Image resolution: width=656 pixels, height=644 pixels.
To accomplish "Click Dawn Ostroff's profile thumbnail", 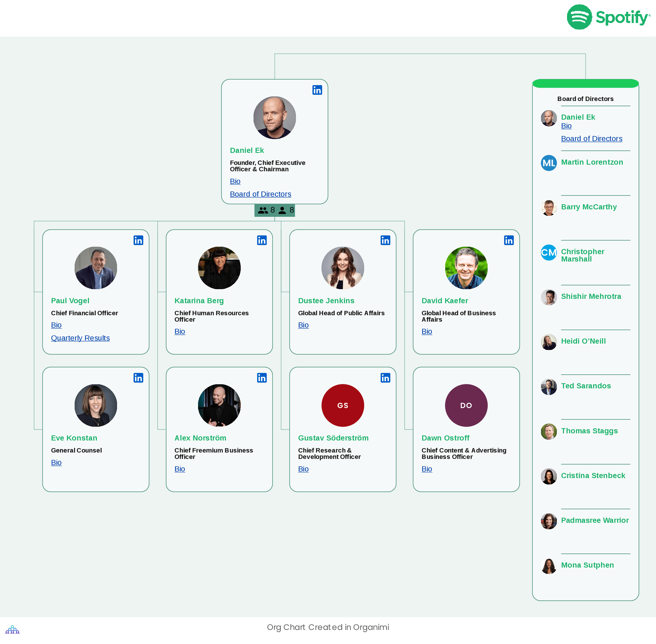I will tap(466, 406).
